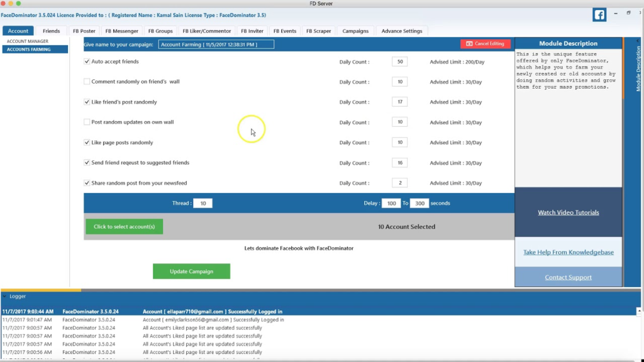
Task: Select Accounts Farming in the sidebar
Action: click(35, 49)
